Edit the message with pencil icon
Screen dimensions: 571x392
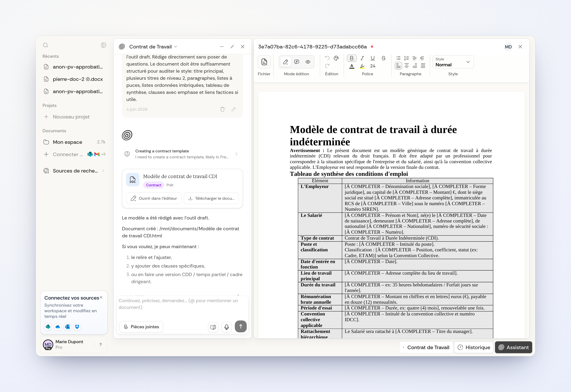point(234,109)
